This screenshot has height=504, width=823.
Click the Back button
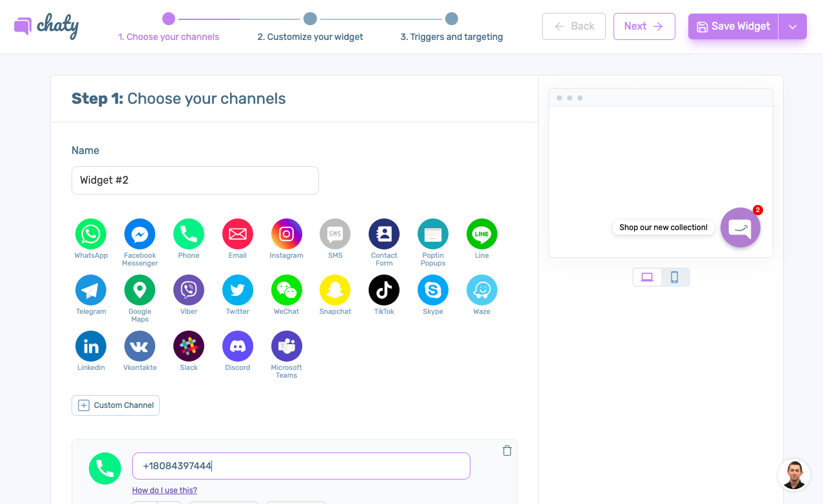click(x=574, y=26)
